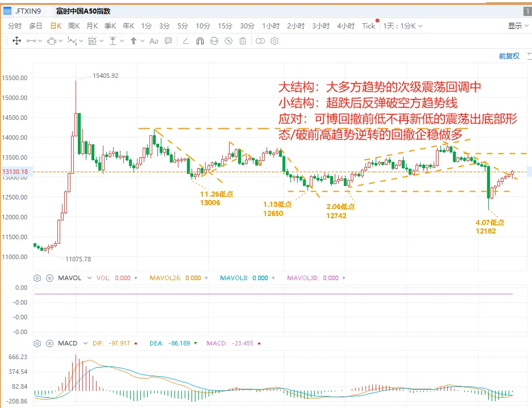This screenshot has width=532, height=408.
Task: Switch to the 30分 timeframe tab
Action: 247,26
